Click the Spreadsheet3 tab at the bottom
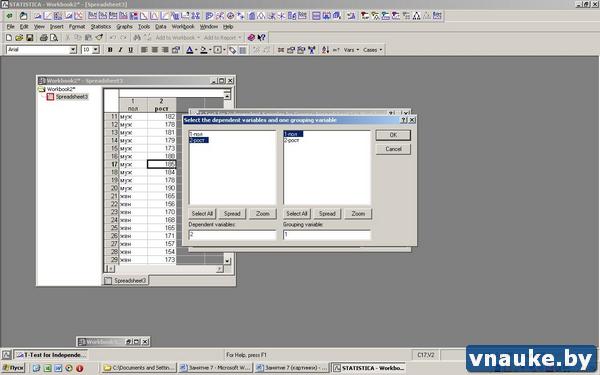Screen dimensions: 600x375 [126, 280]
